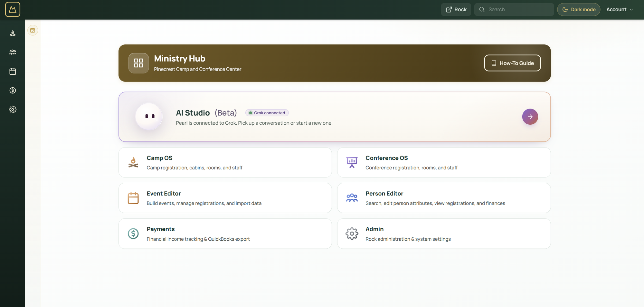Viewport: 644px width, 307px height.
Task: Toggle Dark mode
Action: click(579, 9)
